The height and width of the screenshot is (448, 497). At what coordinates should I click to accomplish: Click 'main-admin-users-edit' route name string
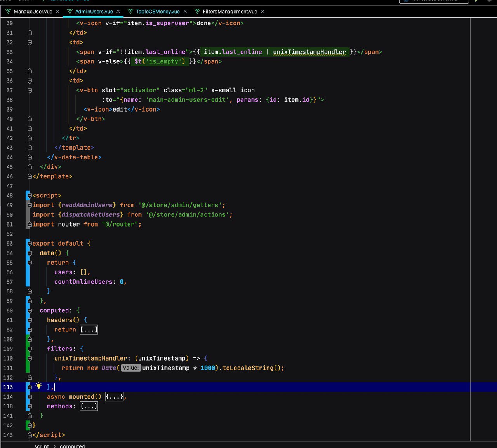(188, 100)
